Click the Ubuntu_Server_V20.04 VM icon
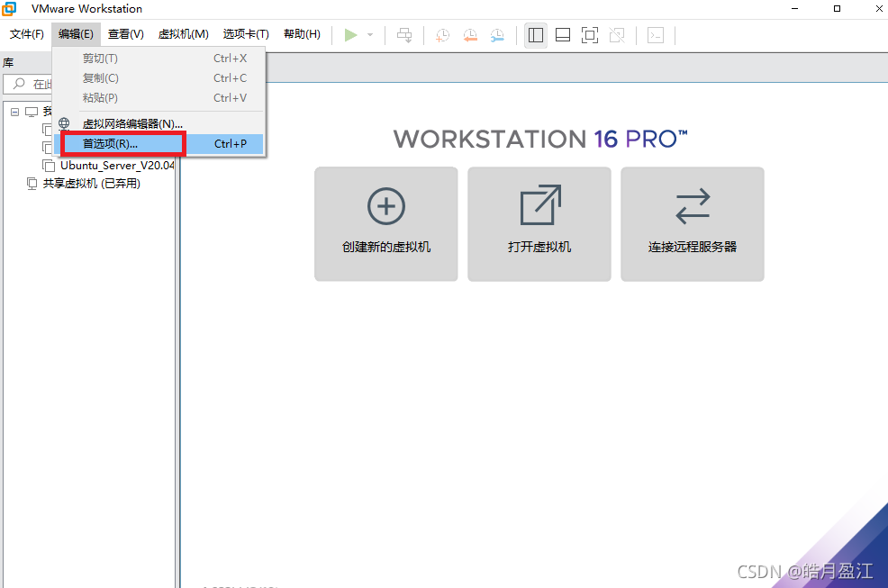 click(49, 166)
